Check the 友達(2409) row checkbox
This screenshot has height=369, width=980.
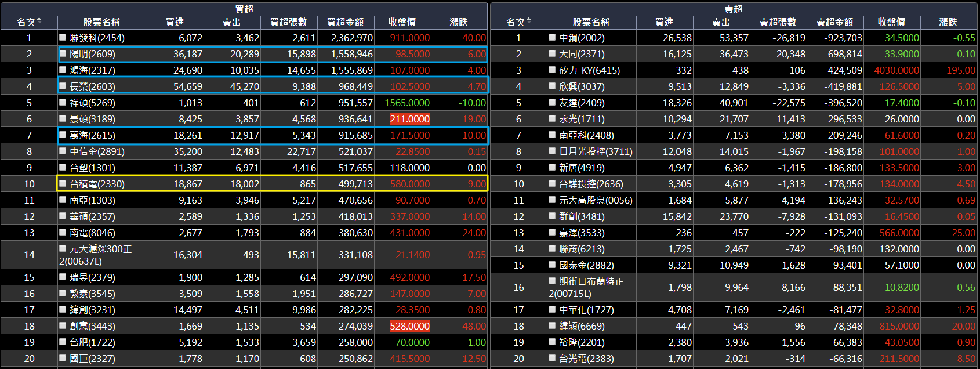[552, 102]
